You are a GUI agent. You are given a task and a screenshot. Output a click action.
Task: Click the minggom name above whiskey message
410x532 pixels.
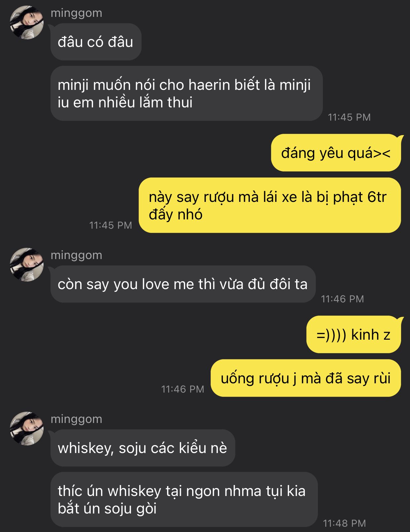pos(77,419)
